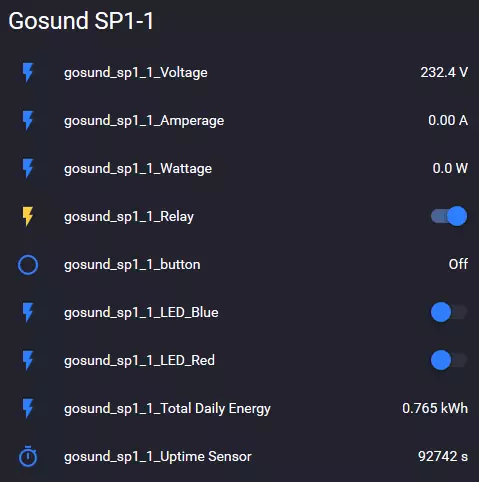The height and width of the screenshot is (482, 479).
Task: Click the 92742 s uptime value
Action: [443, 456]
